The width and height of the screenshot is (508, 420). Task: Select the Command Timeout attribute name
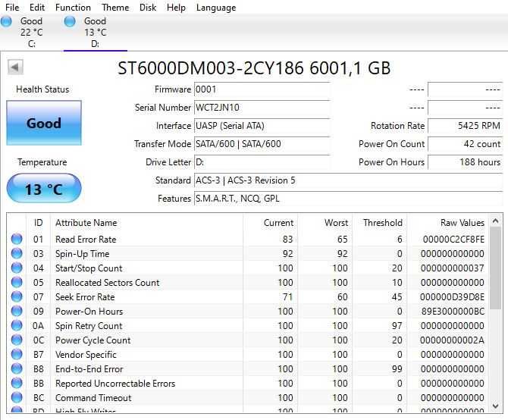point(93,398)
